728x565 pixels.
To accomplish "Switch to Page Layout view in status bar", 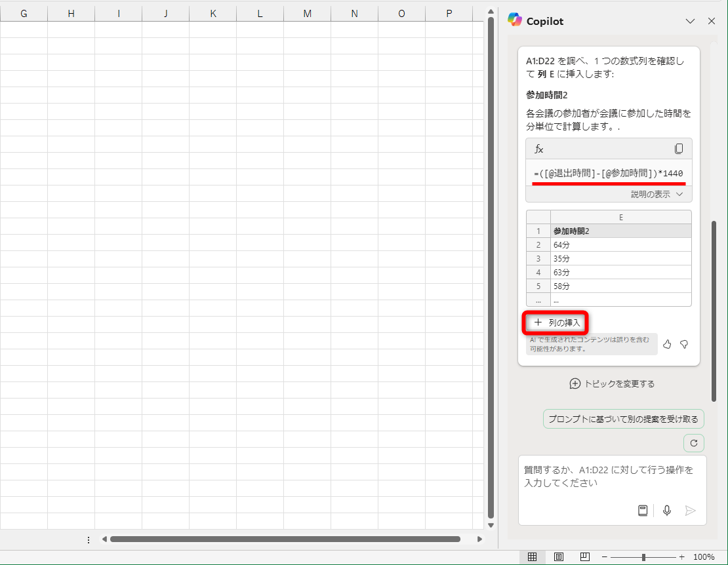I will coord(558,556).
